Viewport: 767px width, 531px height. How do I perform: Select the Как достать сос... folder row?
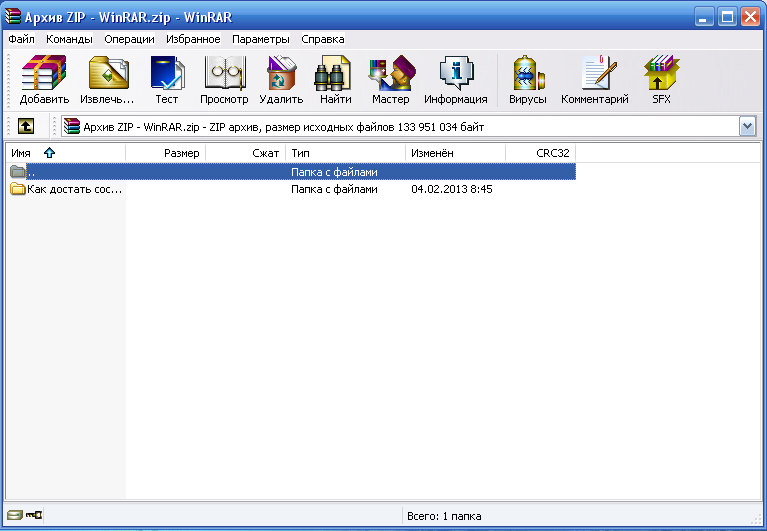[x=291, y=189]
